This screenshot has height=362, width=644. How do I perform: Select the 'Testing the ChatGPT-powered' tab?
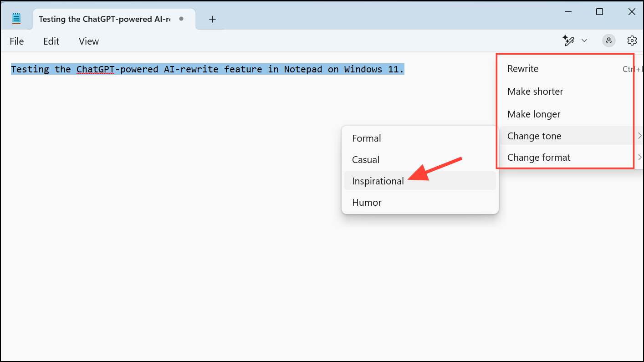[114, 19]
